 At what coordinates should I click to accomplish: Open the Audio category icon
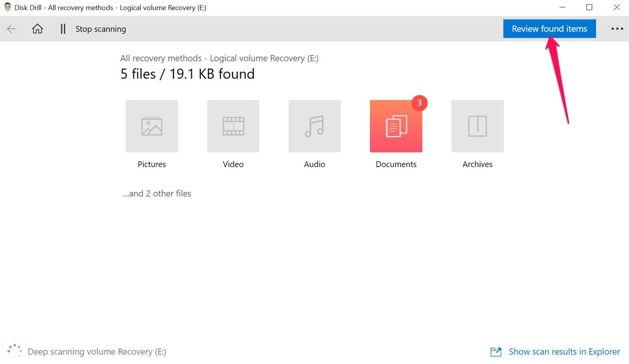(314, 126)
